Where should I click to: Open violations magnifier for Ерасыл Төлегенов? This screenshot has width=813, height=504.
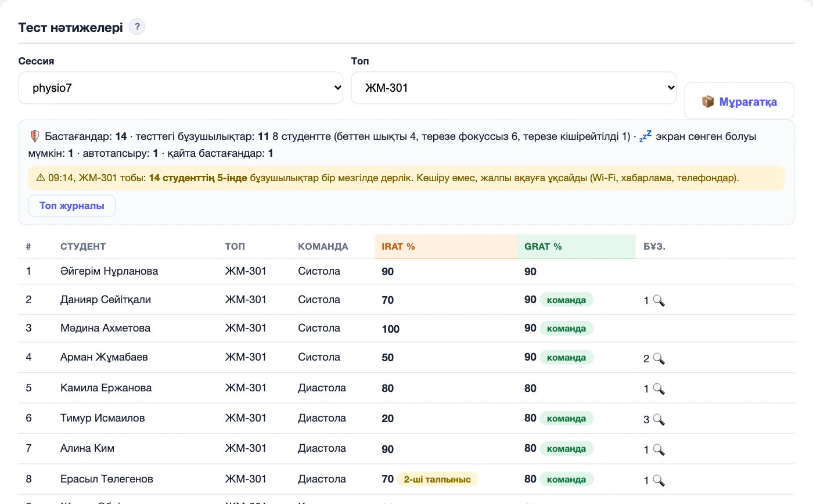tap(659, 480)
